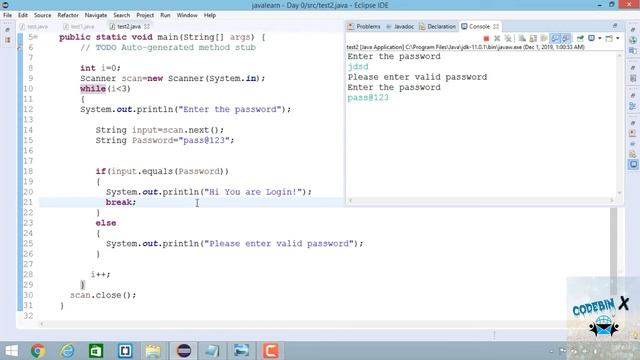Viewport: 640px width, 360px height.
Task: Open green spreadsheet app in taskbar
Action: pyautogui.click(x=96, y=351)
